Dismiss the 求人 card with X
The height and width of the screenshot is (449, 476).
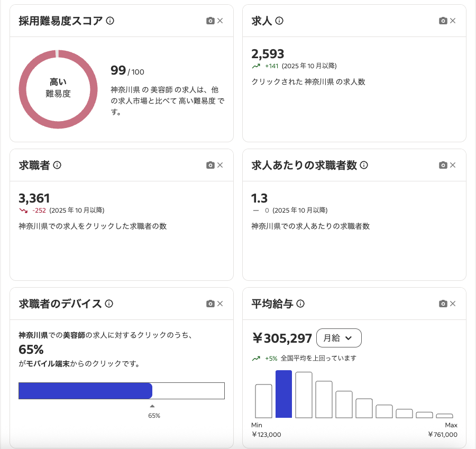[453, 21]
